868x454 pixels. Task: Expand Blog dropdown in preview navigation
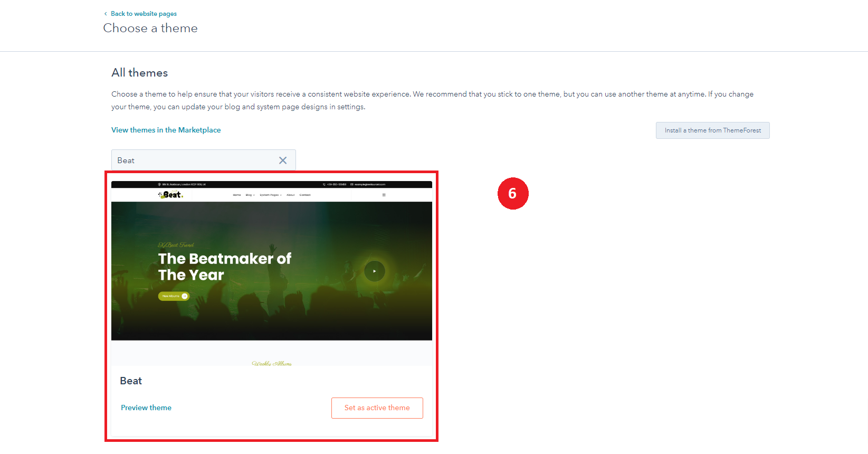pos(250,195)
